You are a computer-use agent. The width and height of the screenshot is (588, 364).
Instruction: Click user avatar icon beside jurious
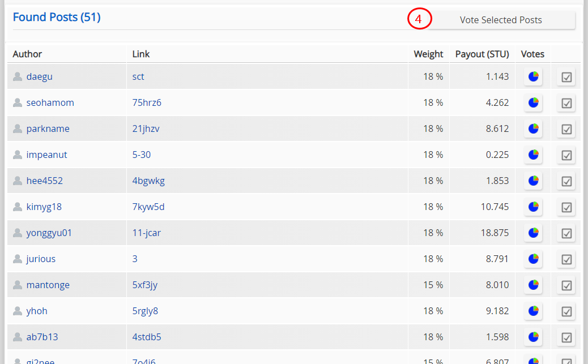pos(17,259)
